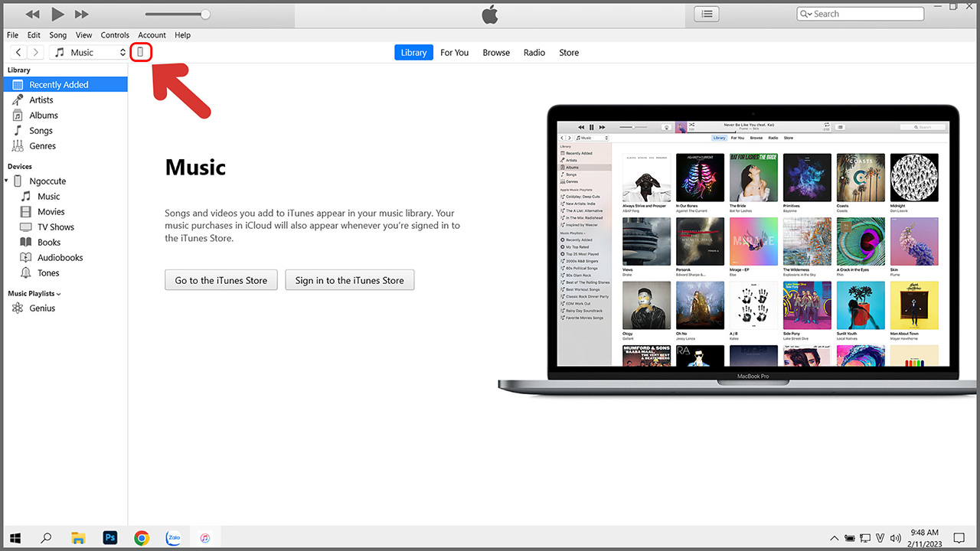
Task: Click Go to the iTunes Store button
Action: click(220, 280)
